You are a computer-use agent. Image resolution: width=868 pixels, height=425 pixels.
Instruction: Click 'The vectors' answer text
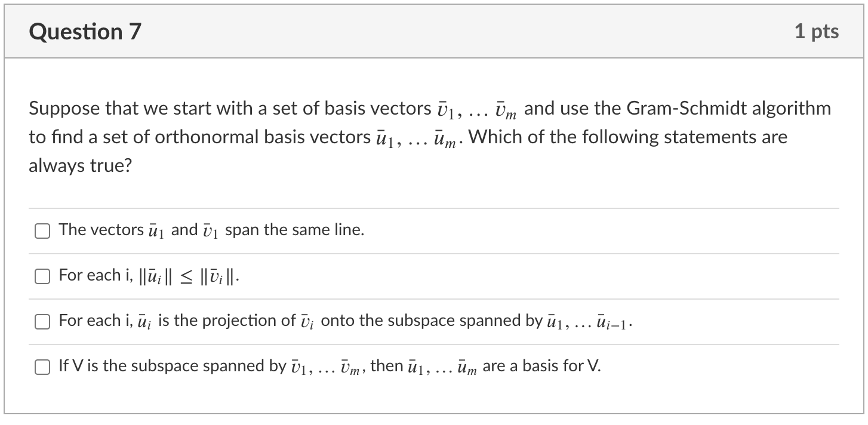pyautogui.click(x=101, y=230)
